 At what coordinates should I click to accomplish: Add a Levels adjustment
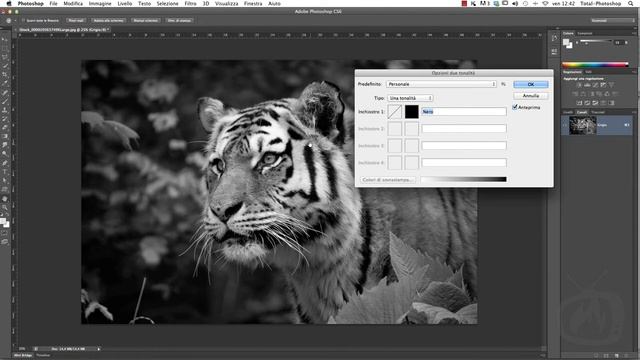coord(587,85)
